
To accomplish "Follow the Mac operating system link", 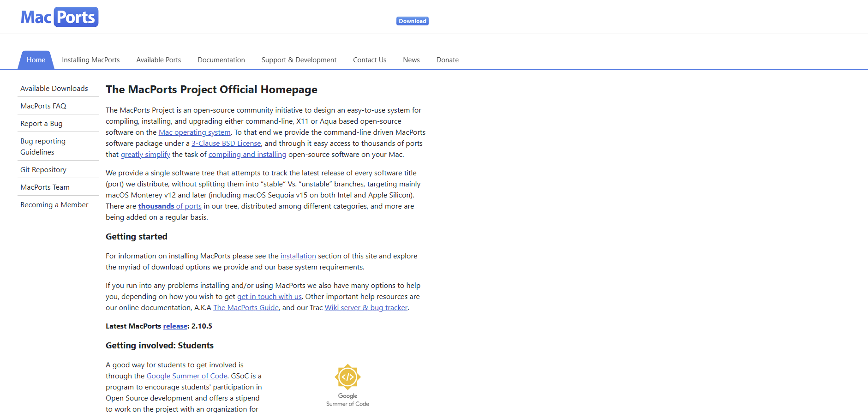I will 195,132.
